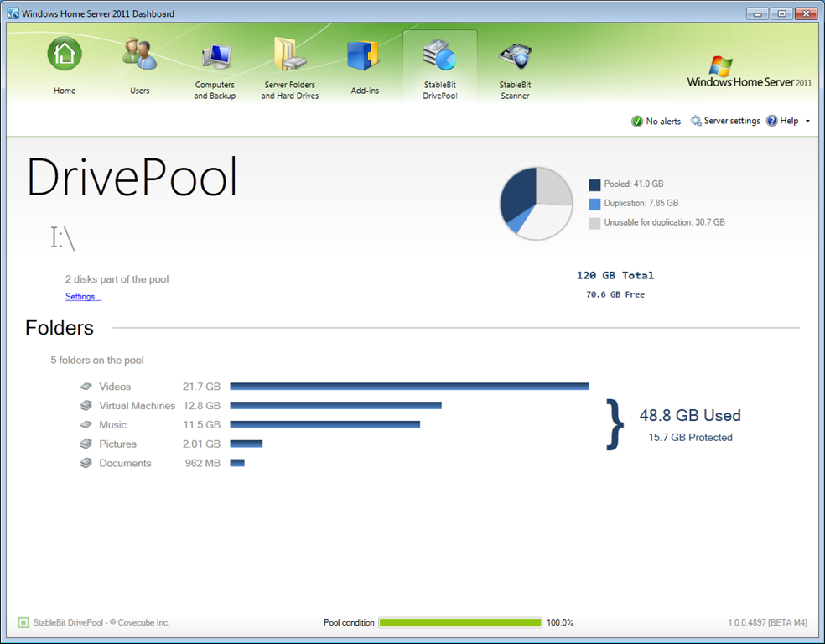The width and height of the screenshot is (825, 644).
Task: Open the StableBit Scanner icon
Action: click(x=515, y=57)
